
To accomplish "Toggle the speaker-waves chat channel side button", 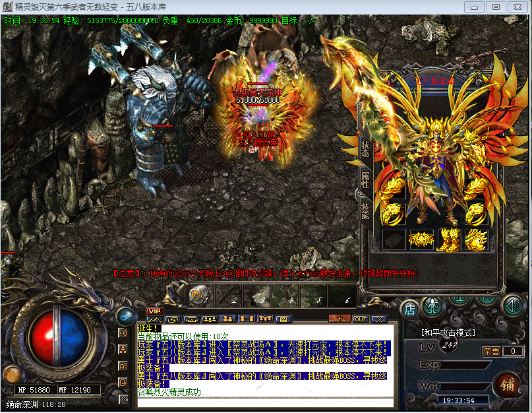I will 123,333.
